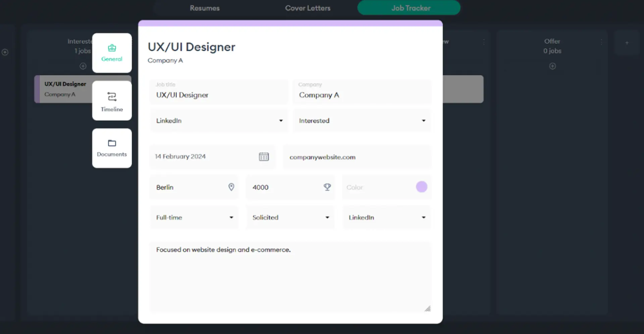This screenshot has height=334, width=644.
Task: Open the General briefcase section
Action: pos(112,53)
